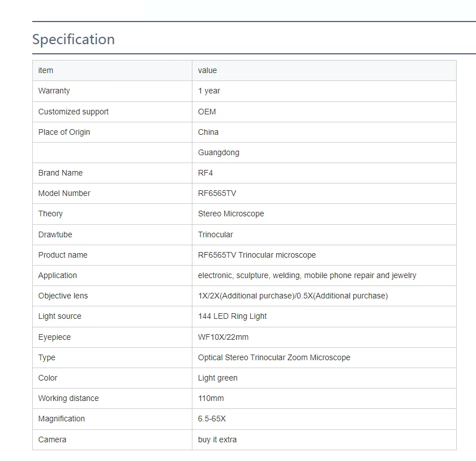Click the 6.5-65X magnification value
Screen dimensions: 476x461
tap(212, 419)
